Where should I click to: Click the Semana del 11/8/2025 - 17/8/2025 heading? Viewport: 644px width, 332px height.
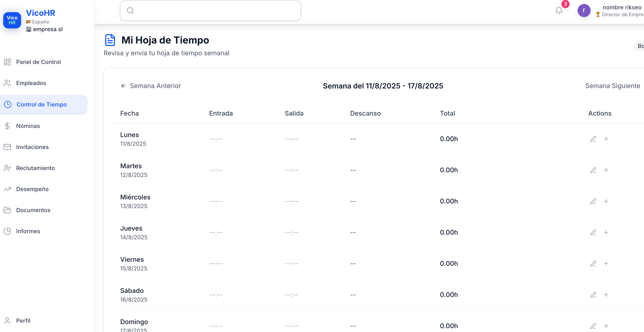383,86
